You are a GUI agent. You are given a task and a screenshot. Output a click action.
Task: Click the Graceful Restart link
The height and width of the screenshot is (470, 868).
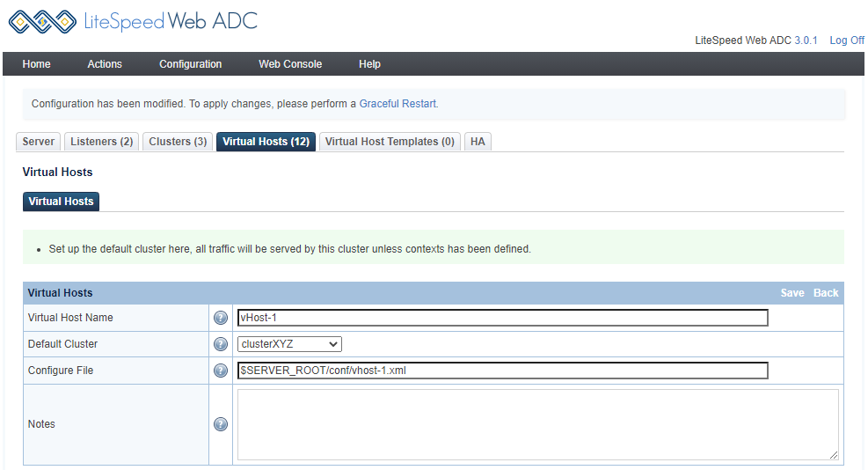[x=398, y=104]
